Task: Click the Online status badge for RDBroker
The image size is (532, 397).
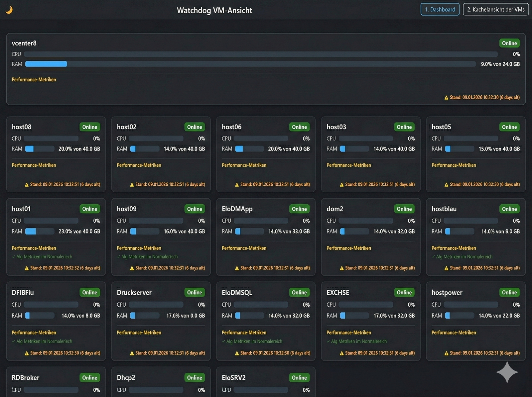Action: [89, 378]
